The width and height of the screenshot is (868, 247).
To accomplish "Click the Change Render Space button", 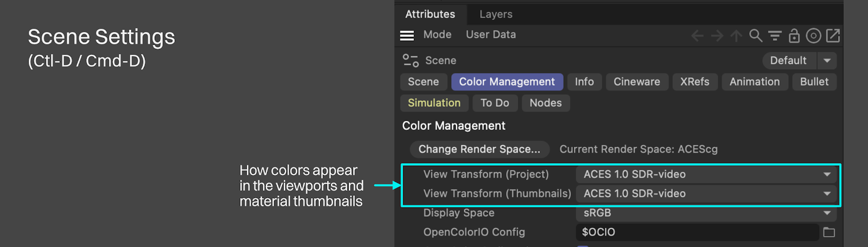I will click(x=480, y=149).
